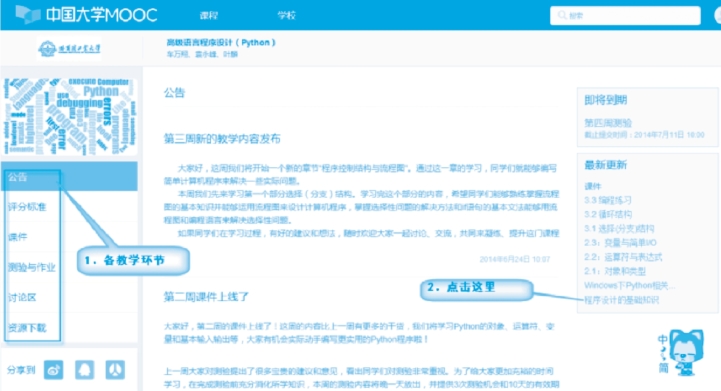The height and width of the screenshot is (391, 721).
Task: Click the 最新更新 panel heading
Action: pyautogui.click(x=606, y=165)
